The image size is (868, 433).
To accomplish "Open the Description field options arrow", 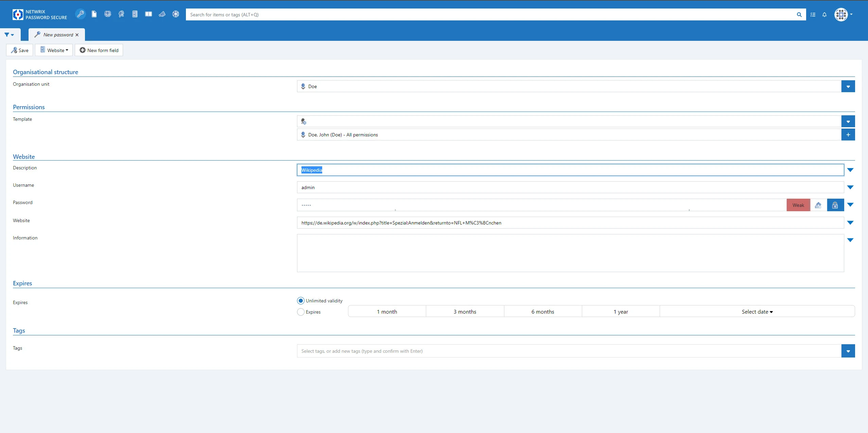I will pos(850,170).
